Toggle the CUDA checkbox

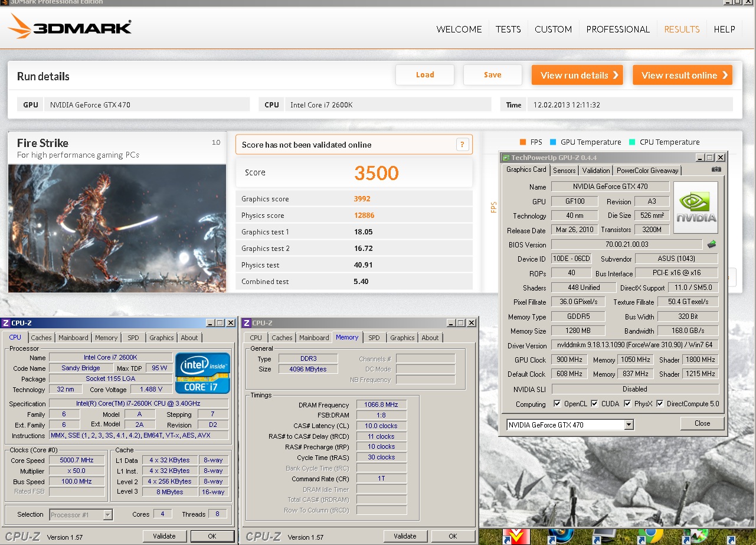pyautogui.click(x=594, y=404)
